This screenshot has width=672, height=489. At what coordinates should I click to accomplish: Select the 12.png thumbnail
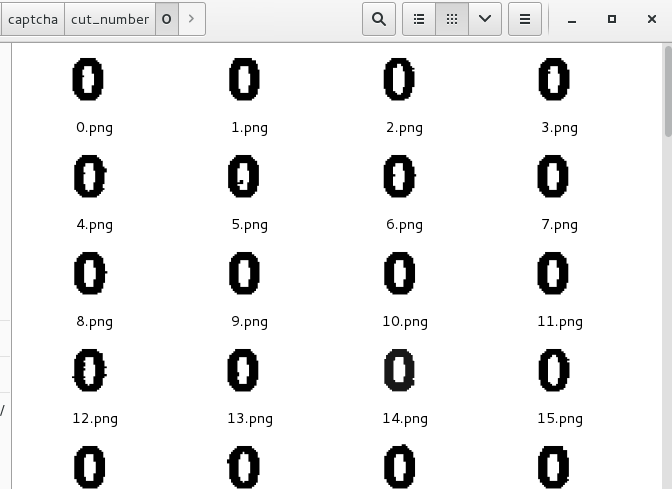[x=89, y=370]
